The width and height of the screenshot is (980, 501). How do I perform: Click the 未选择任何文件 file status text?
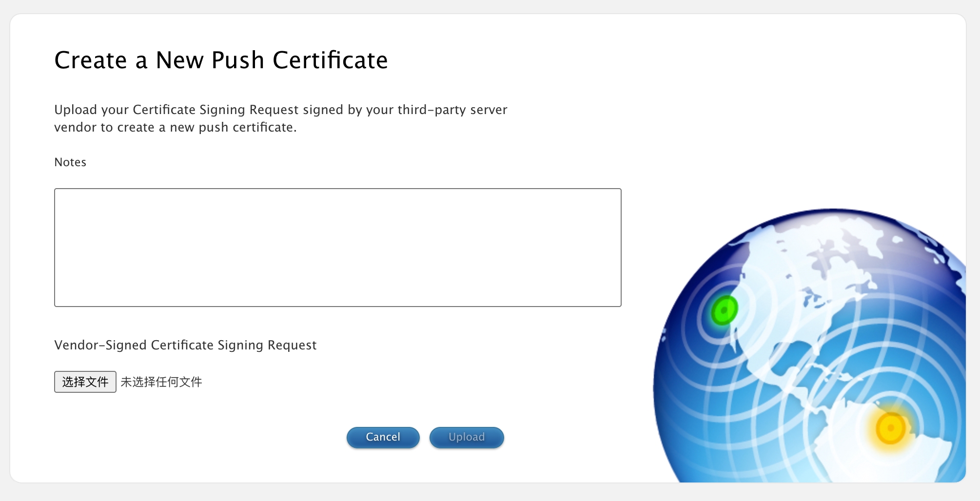161,382
